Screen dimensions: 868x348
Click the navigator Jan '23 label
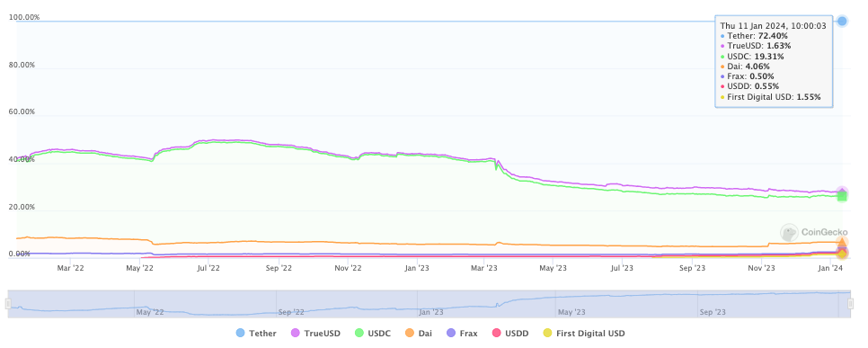coord(432,313)
